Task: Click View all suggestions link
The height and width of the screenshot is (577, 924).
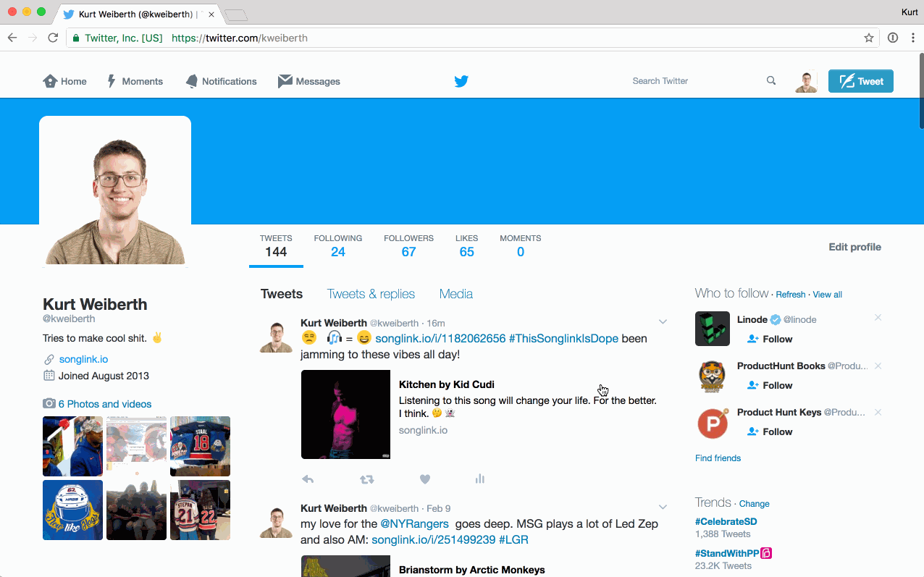Action: (x=827, y=295)
